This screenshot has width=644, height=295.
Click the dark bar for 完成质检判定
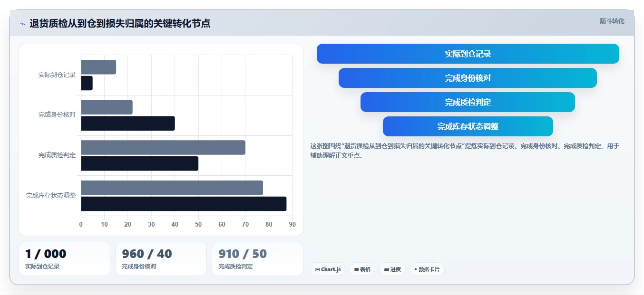click(x=139, y=163)
